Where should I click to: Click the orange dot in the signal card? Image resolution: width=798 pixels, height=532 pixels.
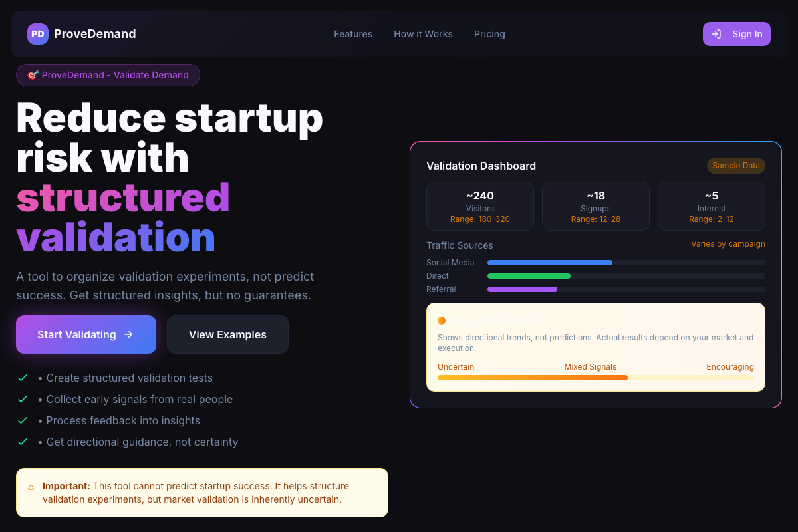(x=442, y=321)
